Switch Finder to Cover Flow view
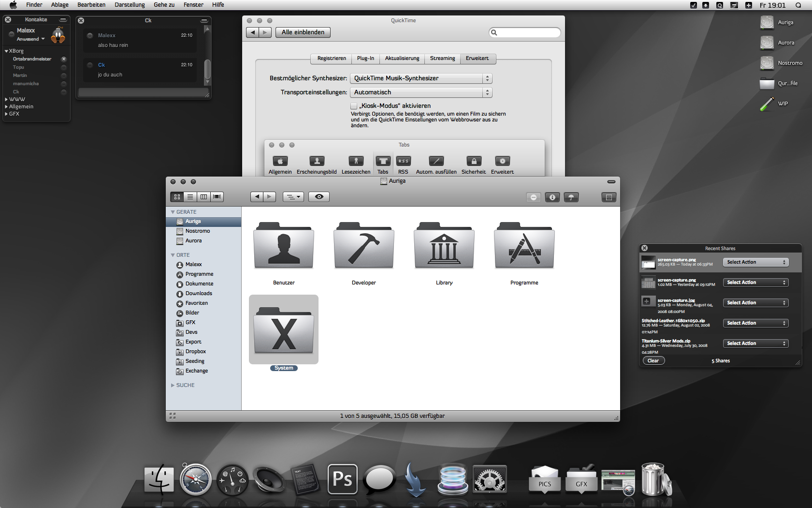This screenshot has width=812, height=508. (217, 197)
